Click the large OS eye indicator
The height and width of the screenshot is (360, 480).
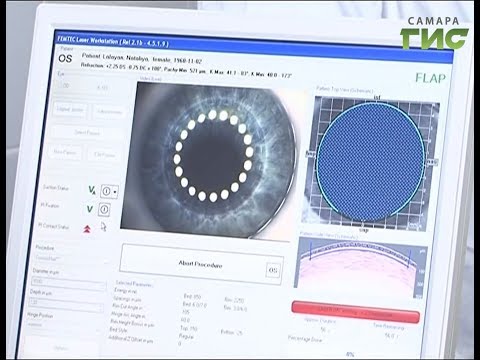click(65, 58)
